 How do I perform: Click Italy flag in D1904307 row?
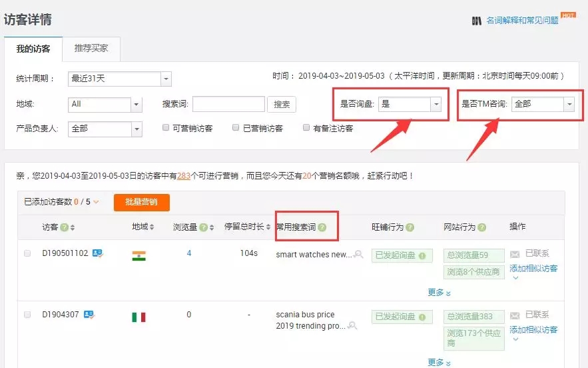[x=139, y=317]
